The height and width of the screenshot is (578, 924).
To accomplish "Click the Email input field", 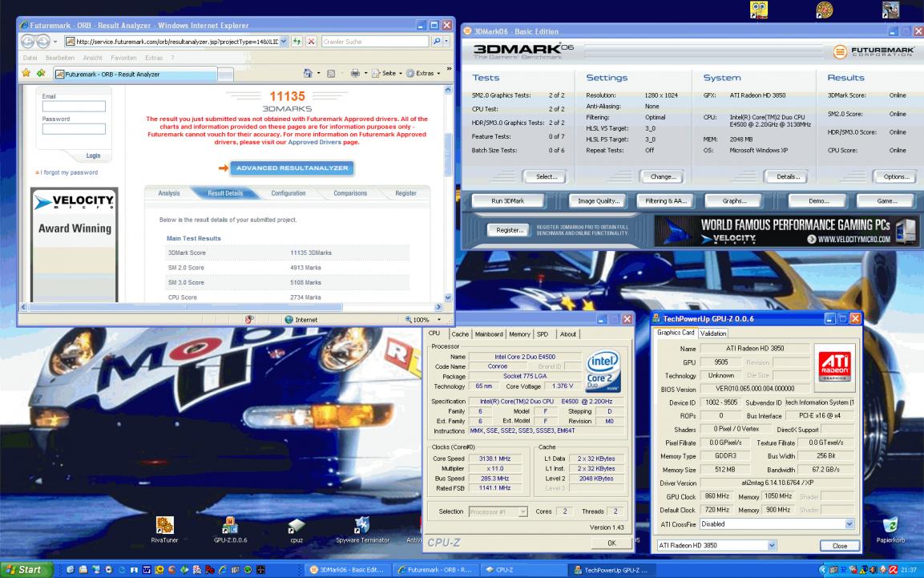I will (74, 106).
